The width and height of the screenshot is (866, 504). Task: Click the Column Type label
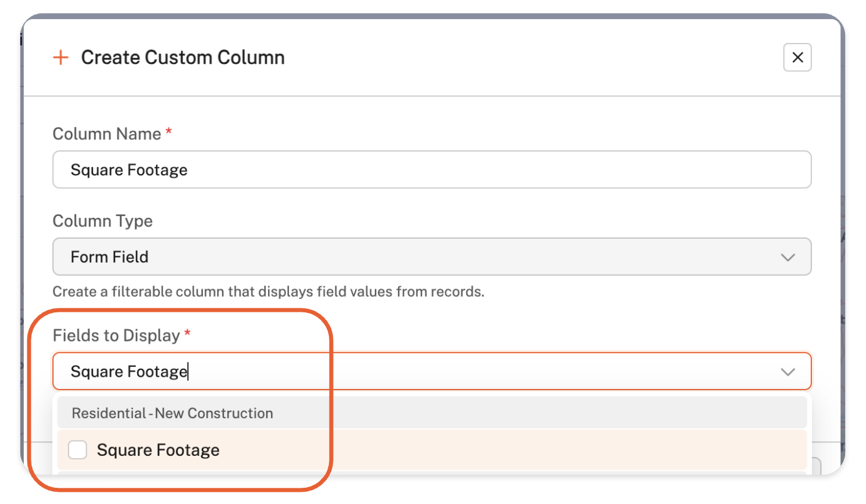click(x=103, y=221)
